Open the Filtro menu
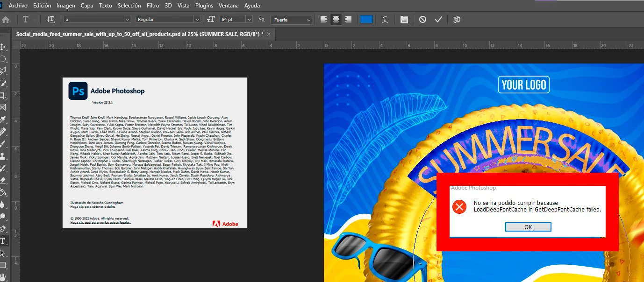 (x=153, y=6)
